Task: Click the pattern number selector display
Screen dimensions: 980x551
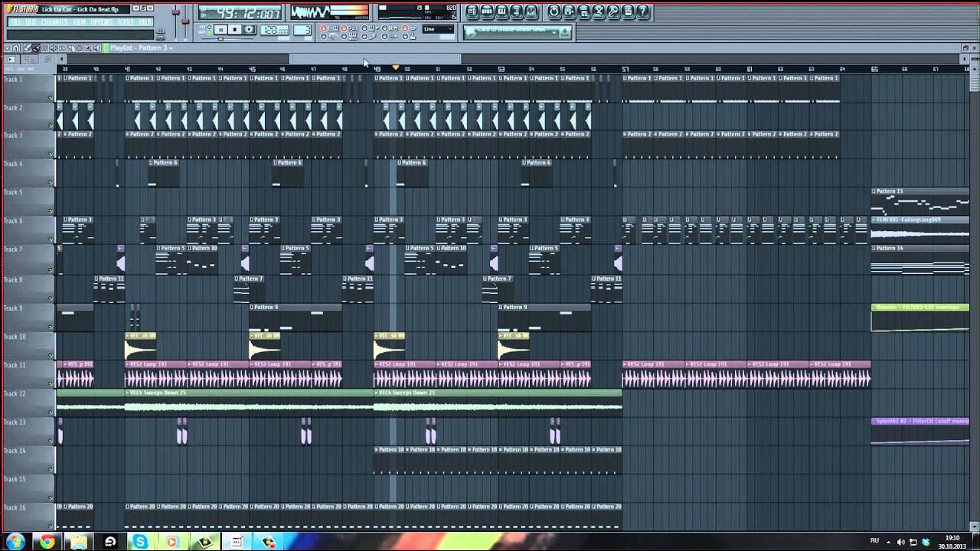Action: 302,30
